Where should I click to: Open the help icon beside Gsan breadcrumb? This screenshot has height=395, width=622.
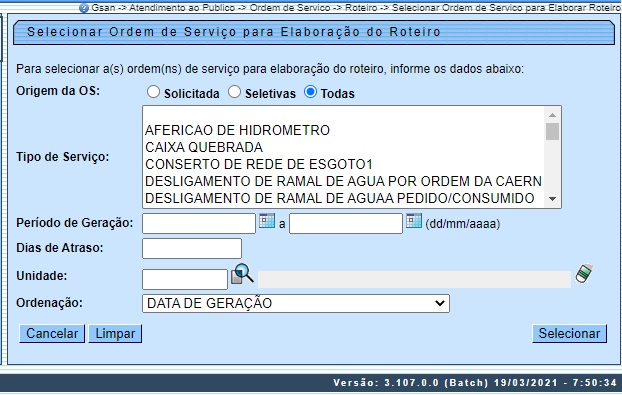(x=83, y=8)
